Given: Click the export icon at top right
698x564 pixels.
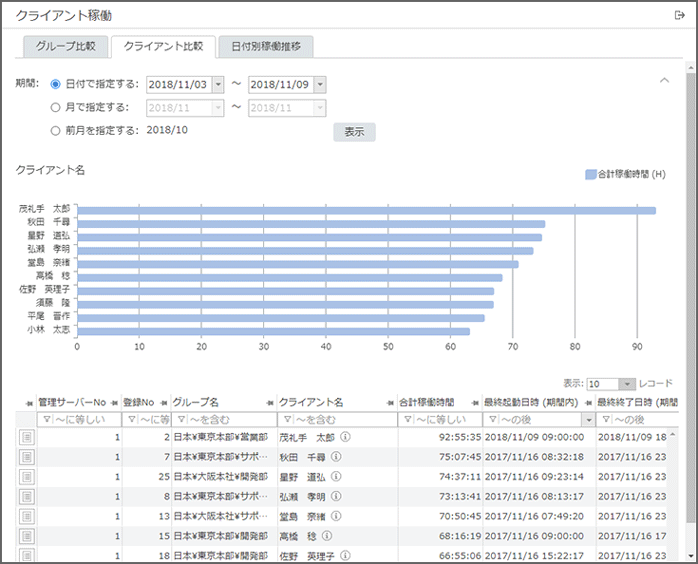Looking at the screenshot, I should (x=679, y=16).
